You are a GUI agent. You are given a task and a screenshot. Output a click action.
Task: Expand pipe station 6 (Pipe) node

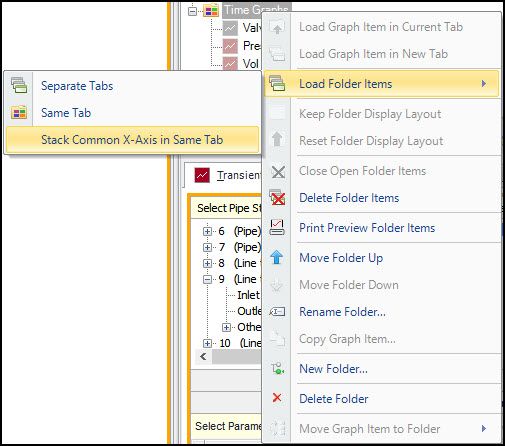(207, 231)
